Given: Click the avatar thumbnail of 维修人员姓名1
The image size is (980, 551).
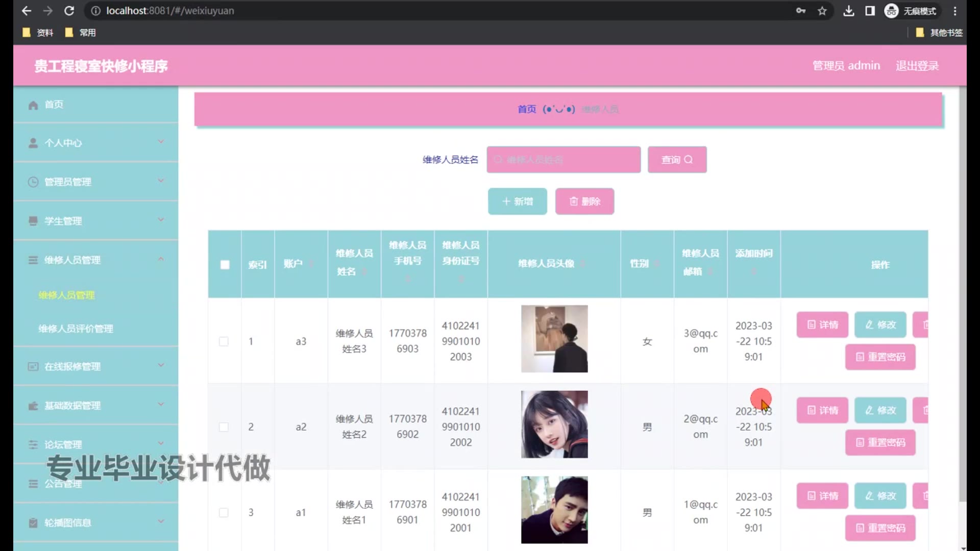Looking at the screenshot, I should pyautogui.click(x=554, y=510).
